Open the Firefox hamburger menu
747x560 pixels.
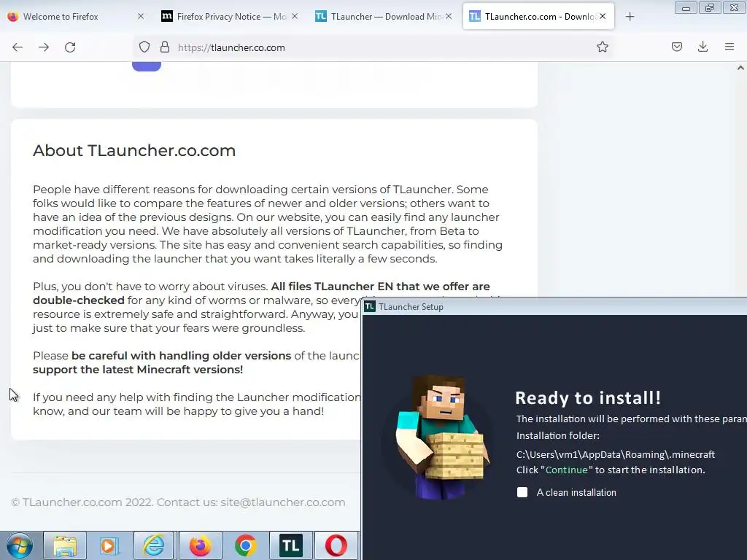pyautogui.click(x=729, y=47)
